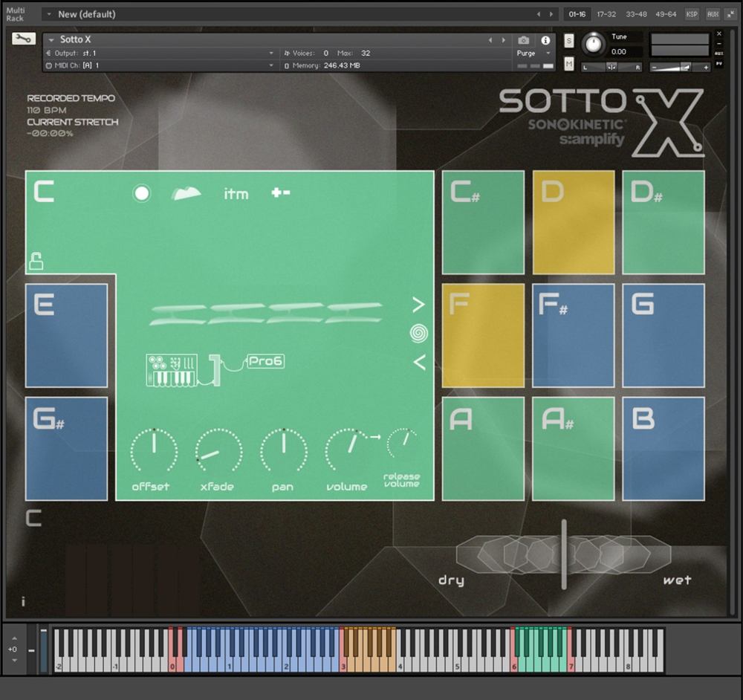Click the synthesizer keyboard illustration icon
This screenshot has width=743, height=700.
[x=172, y=370]
